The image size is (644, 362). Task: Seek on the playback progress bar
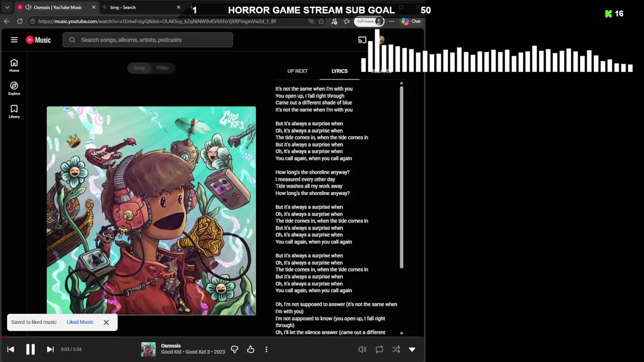(x=212, y=337)
